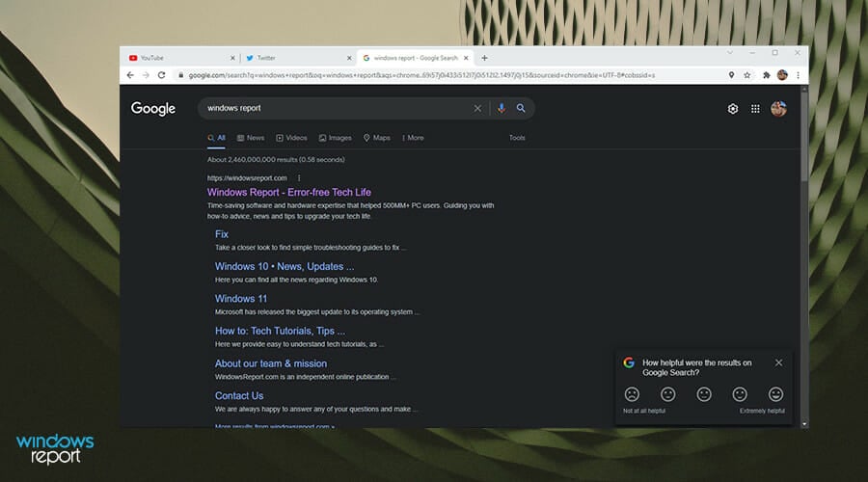Close the YouTube tab
This screenshot has width=868, height=482.
(232, 58)
